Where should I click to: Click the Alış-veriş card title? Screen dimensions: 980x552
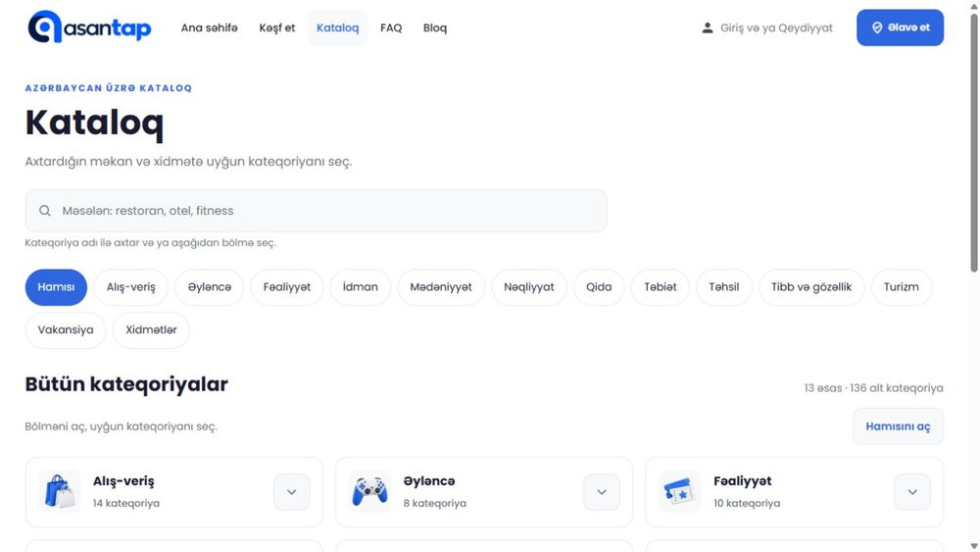pyautogui.click(x=123, y=481)
